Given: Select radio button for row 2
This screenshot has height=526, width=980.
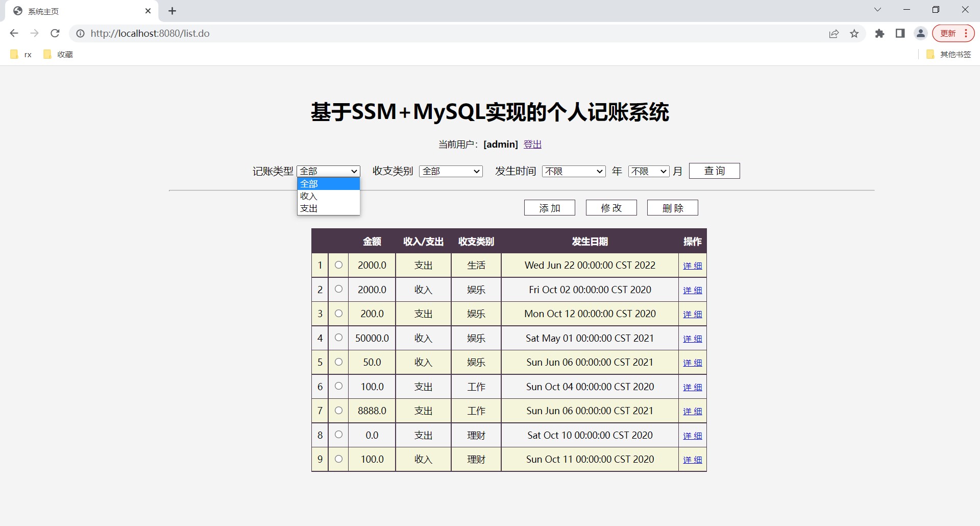Looking at the screenshot, I should (338, 289).
